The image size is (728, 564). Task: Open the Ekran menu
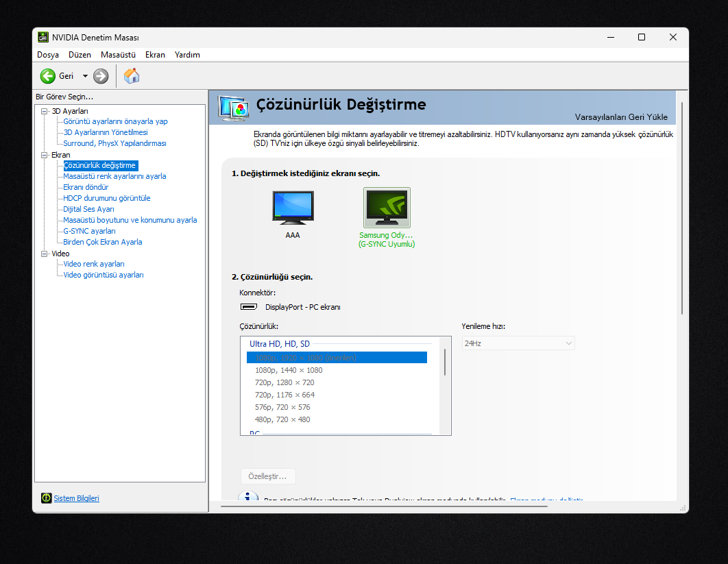click(x=155, y=55)
